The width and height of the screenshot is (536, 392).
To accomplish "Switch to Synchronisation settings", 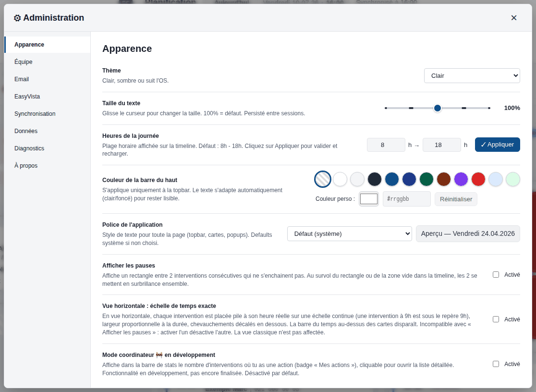I will point(48,114).
